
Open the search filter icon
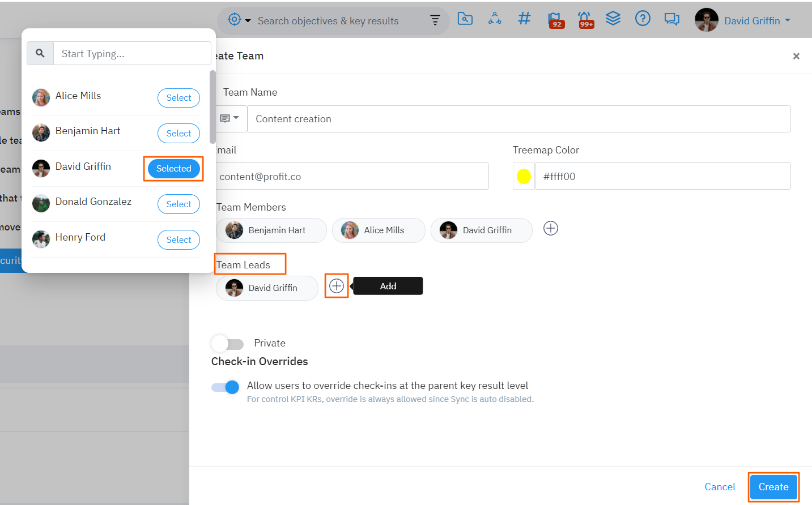[435, 20]
